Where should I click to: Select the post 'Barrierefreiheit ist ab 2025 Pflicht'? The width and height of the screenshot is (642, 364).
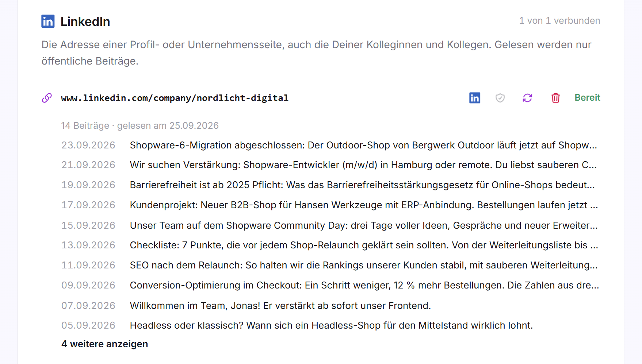coord(362,185)
